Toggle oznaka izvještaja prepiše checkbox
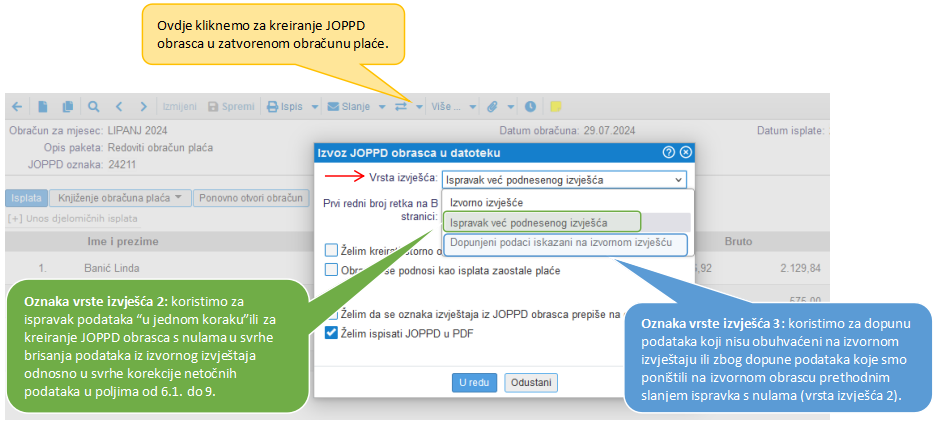The image size is (935, 426). tap(331, 313)
